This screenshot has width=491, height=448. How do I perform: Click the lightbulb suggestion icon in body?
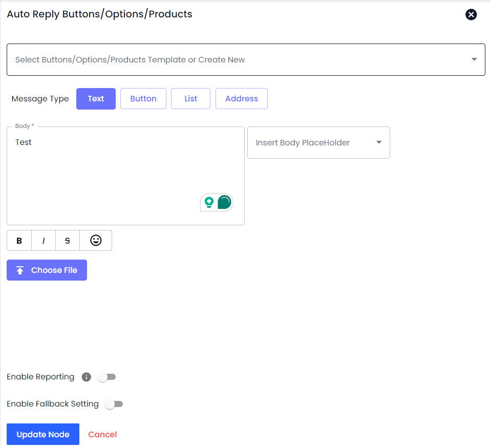[209, 202]
